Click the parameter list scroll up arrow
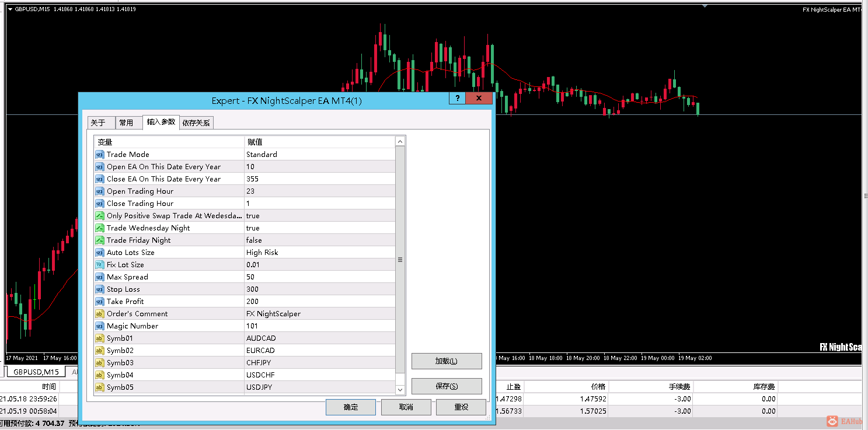This screenshot has width=868, height=430. 400,142
